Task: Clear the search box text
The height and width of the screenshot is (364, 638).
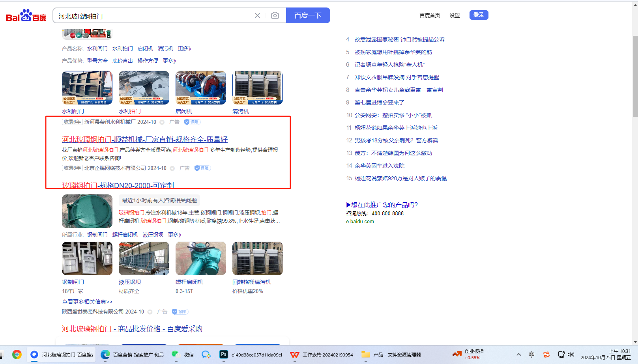Action: pyautogui.click(x=257, y=15)
